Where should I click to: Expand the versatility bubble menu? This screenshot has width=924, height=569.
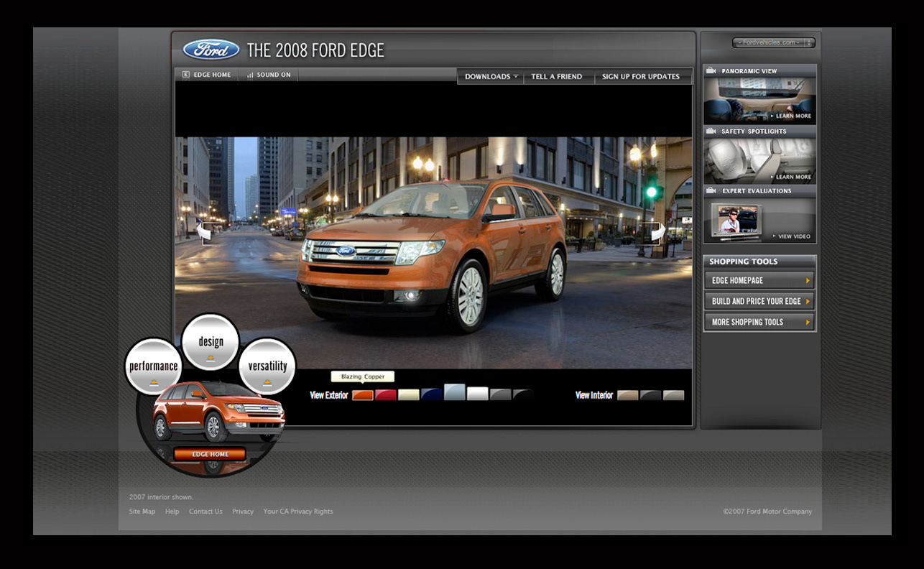point(267,366)
